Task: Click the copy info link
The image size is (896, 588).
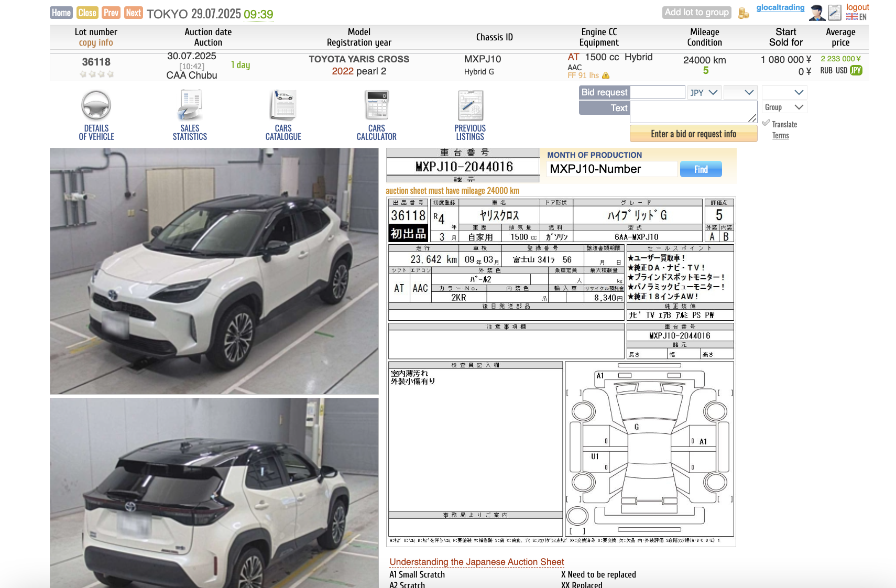Action: 96,42
